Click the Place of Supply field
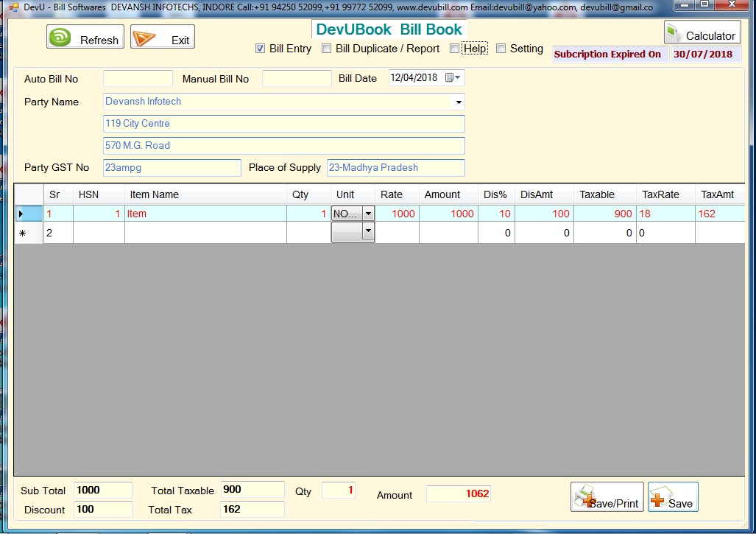756x534 pixels. pyautogui.click(x=395, y=168)
